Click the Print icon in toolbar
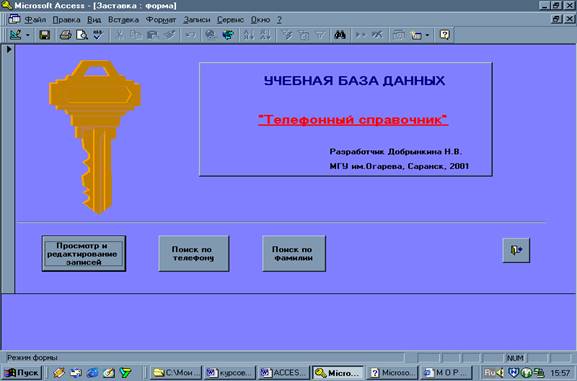The height and width of the screenshot is (381, 577). [x=66, y=35]
